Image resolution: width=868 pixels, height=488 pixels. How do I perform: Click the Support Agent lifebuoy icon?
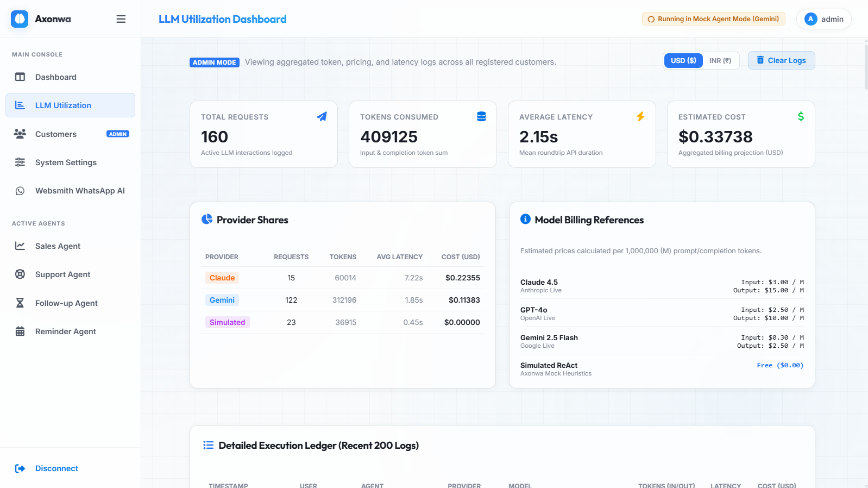tap(20, 274)
